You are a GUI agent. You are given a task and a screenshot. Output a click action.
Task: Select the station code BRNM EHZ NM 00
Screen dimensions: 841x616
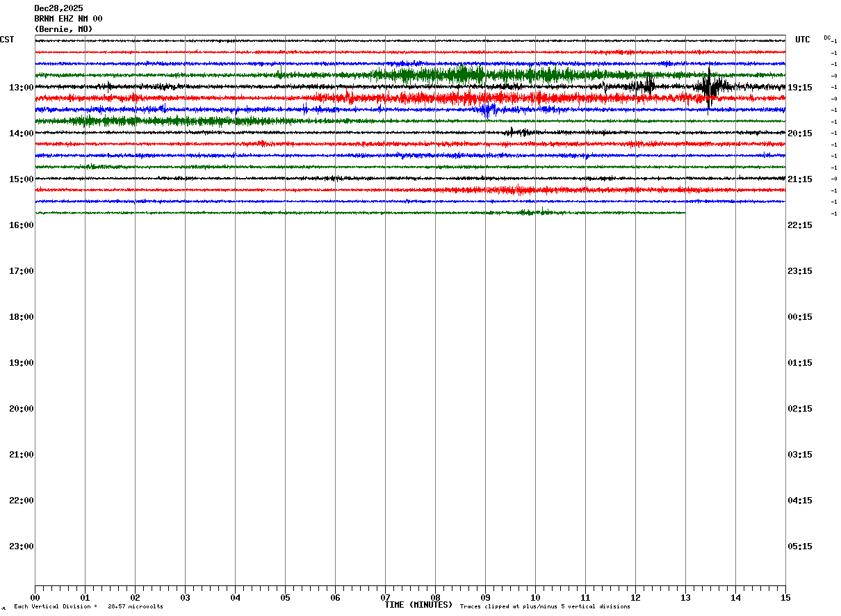68,19
